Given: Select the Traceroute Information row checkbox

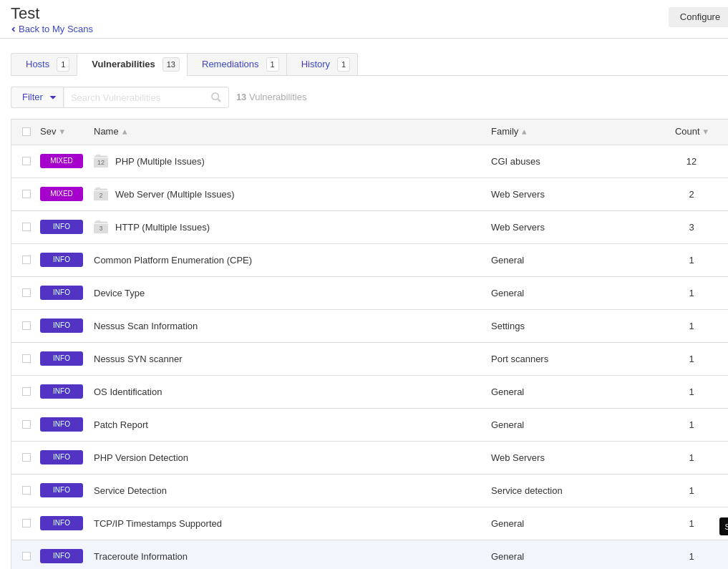Looking at the screenshot, I should pos(26,556).
